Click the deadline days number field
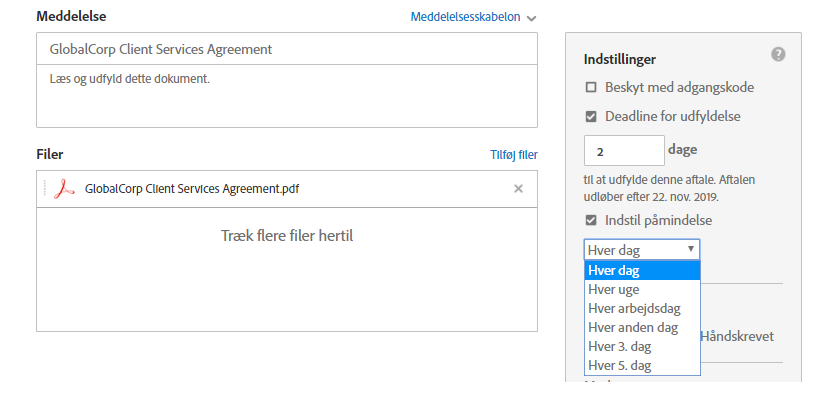Image resolution: width=830 pixels, height=417 pixels. coord(624,151)
